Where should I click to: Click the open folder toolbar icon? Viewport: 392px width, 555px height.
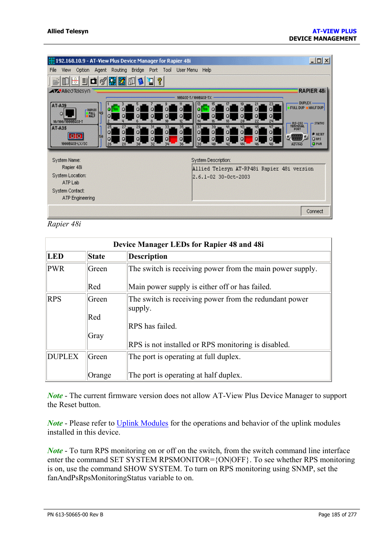56,81
